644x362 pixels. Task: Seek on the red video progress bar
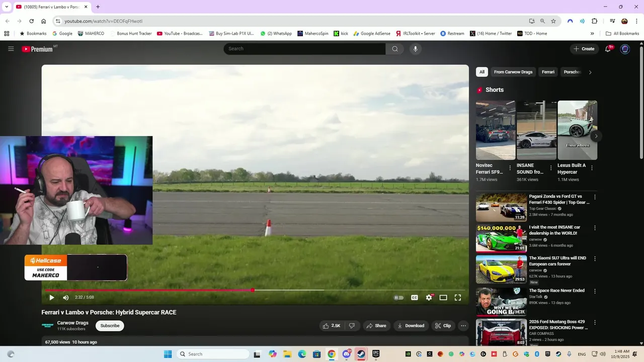(x=255, y=290)
